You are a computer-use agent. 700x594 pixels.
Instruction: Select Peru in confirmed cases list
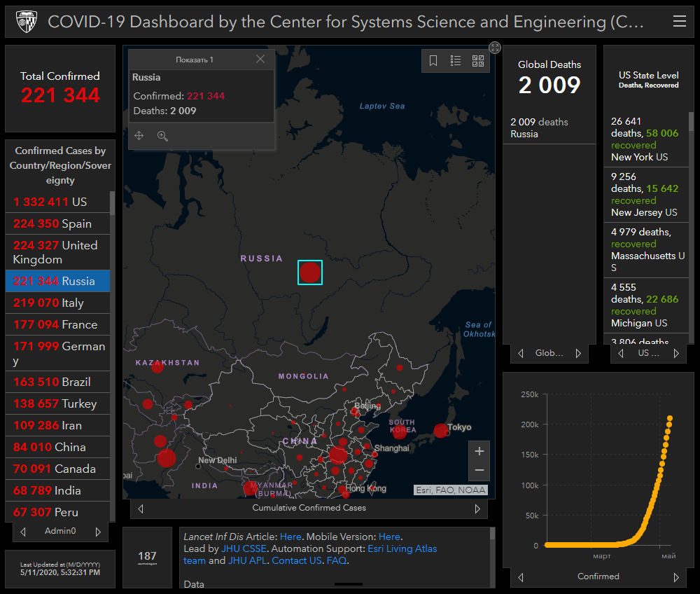pos(57,512)
